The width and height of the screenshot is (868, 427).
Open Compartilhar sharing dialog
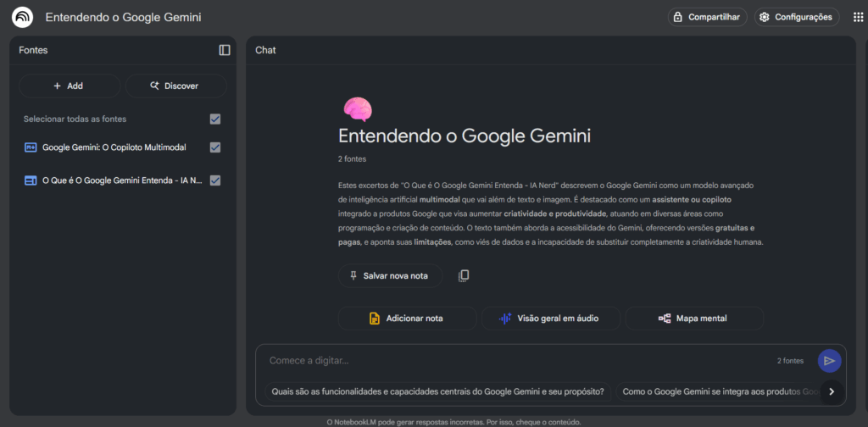[708, 17]
